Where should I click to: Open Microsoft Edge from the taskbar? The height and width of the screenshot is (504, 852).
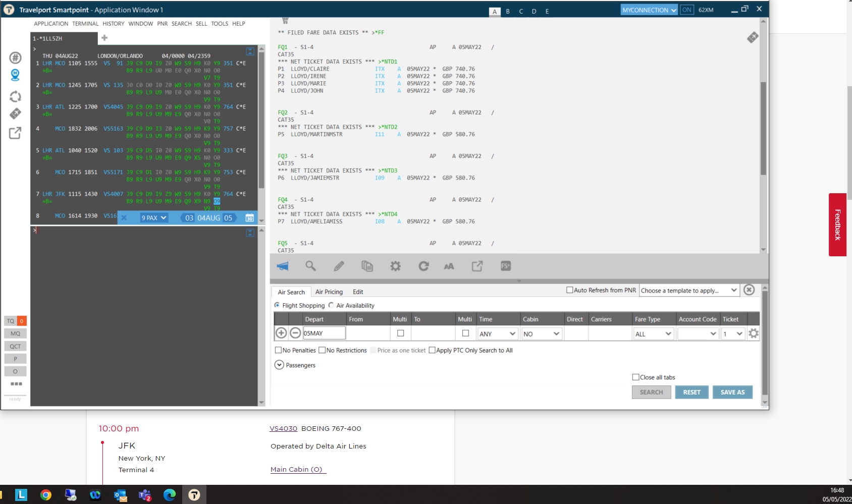(x=170, y=495)
